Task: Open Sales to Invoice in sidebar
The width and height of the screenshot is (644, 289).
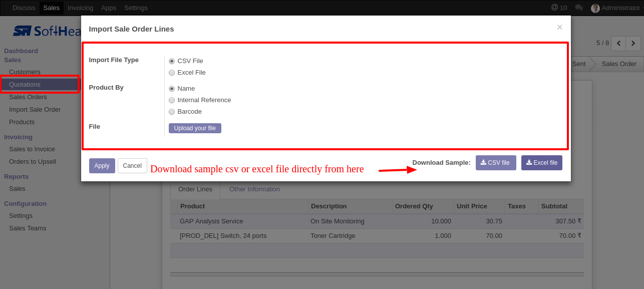Action: click(32, 149)
